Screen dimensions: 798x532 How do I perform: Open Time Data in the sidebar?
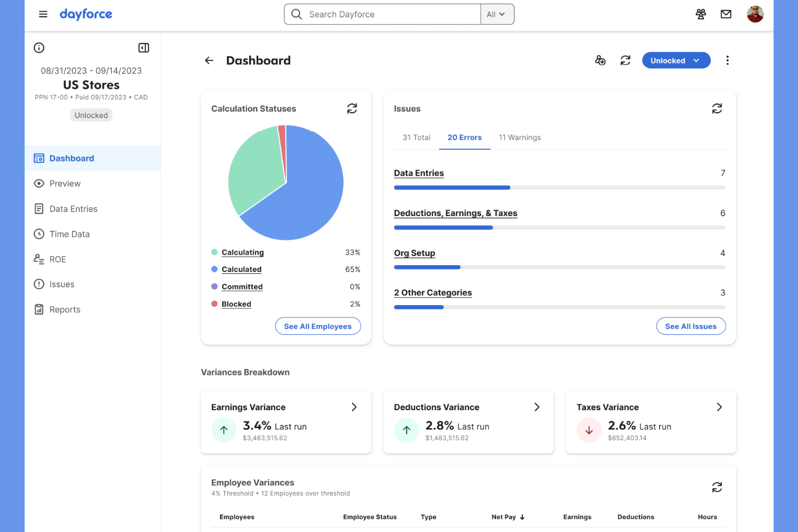[93, 234]
